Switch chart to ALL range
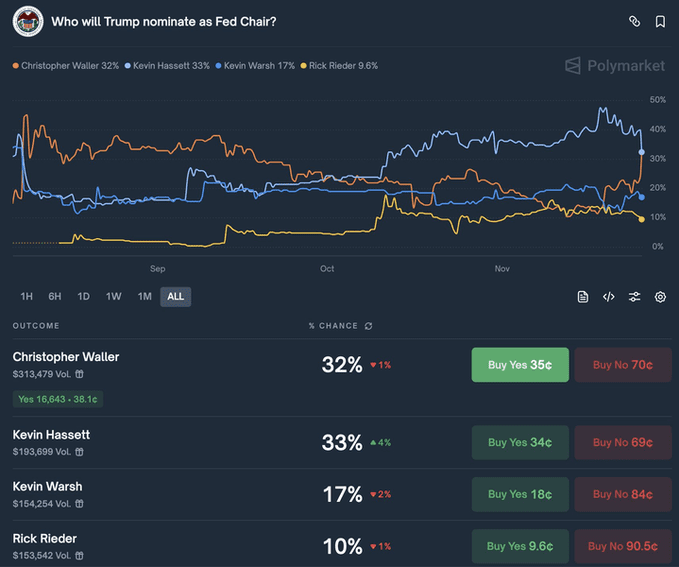Image resolution: width=679 pixels, height=567 pixels. point(175,297)
